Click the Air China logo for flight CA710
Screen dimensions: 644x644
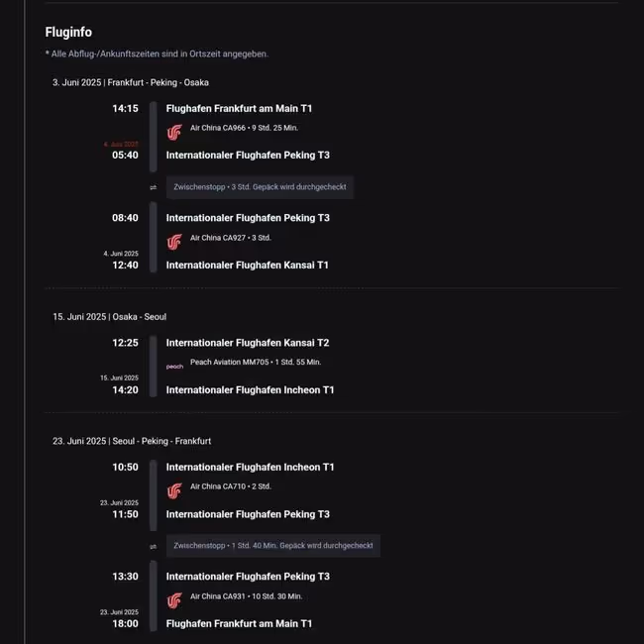click(x=174, y=490)
